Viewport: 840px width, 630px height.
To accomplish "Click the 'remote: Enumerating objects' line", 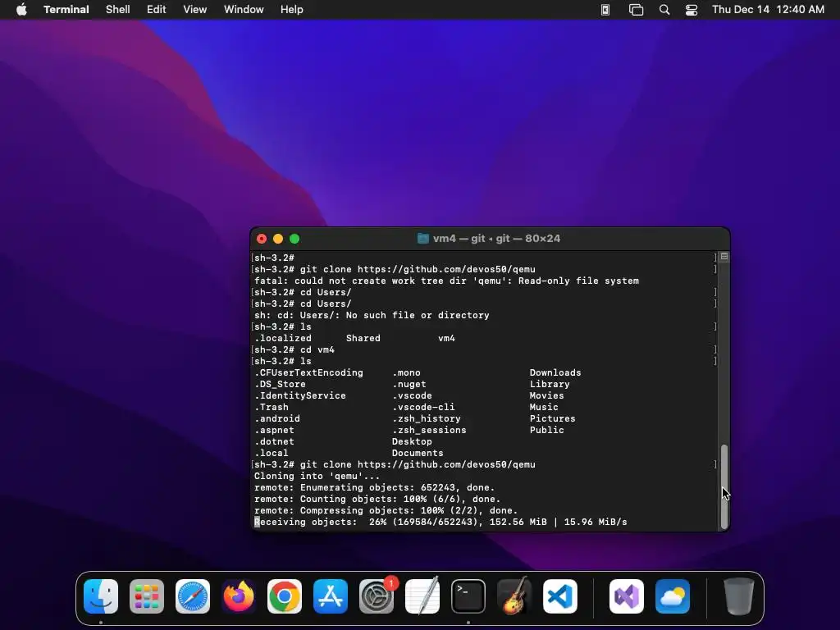I will coord(374,487).
